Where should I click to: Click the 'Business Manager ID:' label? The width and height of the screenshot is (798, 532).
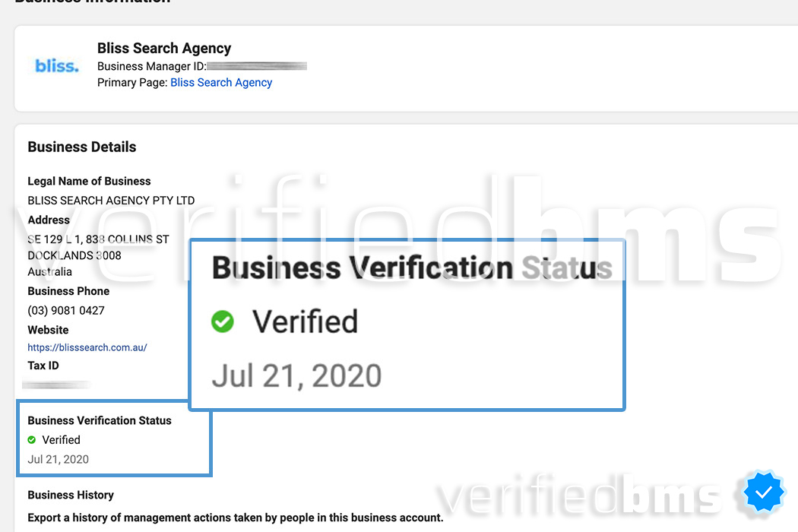pyautogui.click(x=152, y=66)
